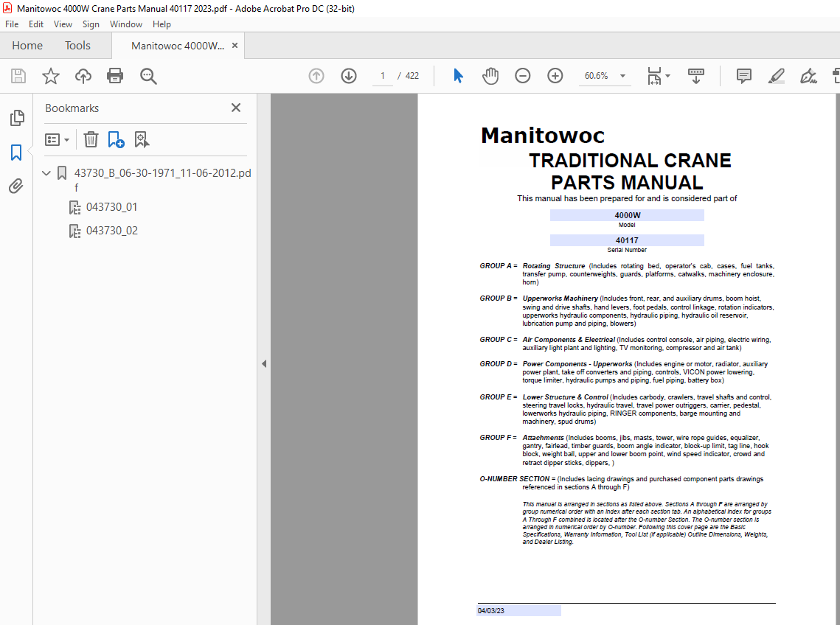The image size is (840, 625).
Task: Open Page Thumbnails side panel
Action: [17, 118]
